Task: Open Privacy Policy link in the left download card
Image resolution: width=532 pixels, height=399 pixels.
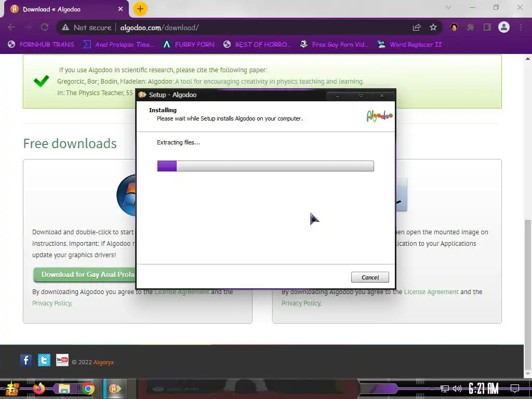Action: (51, 303)
